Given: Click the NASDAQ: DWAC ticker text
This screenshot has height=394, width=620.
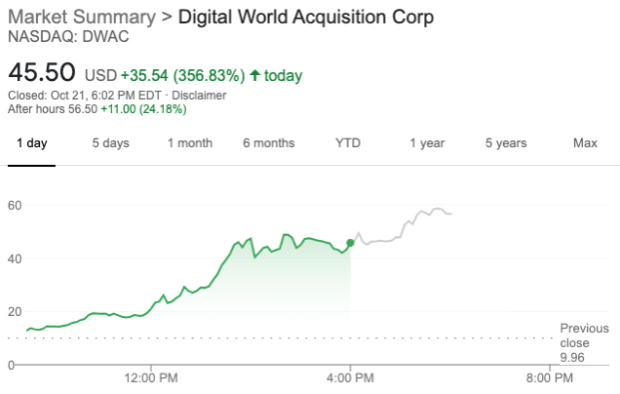Looking at the screenshot, I should click(68, 37).
